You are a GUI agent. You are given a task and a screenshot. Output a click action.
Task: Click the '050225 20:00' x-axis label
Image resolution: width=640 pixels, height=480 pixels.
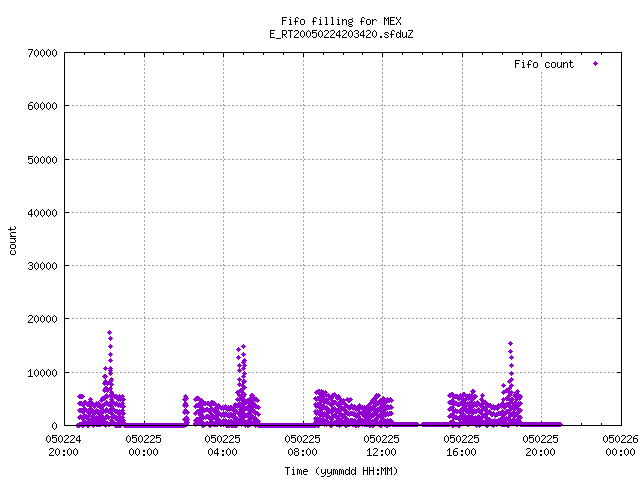coord(540,446)
